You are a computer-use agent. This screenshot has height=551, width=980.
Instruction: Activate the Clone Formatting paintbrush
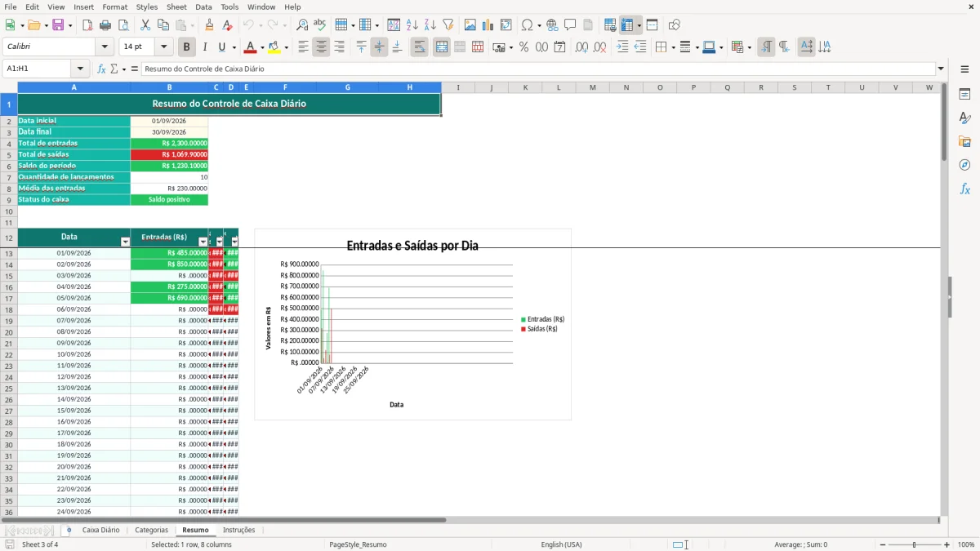(x=210, y=25)
